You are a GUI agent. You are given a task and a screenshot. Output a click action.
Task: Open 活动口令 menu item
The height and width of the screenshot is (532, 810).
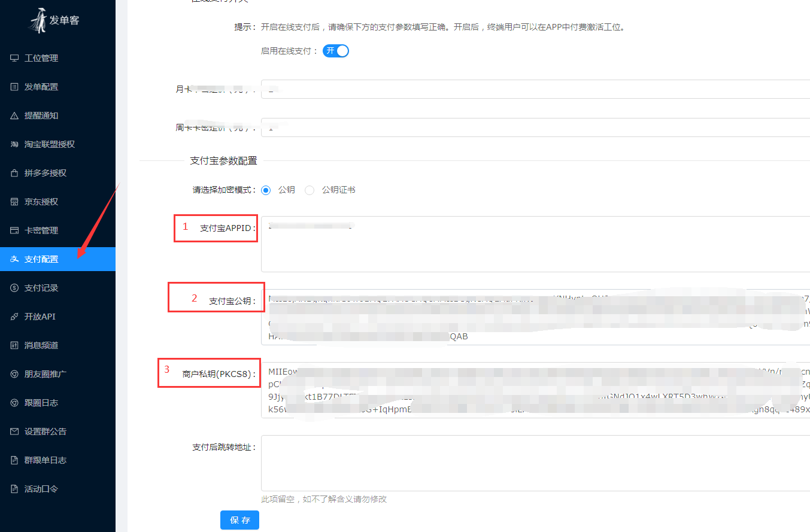click(57, 489)
